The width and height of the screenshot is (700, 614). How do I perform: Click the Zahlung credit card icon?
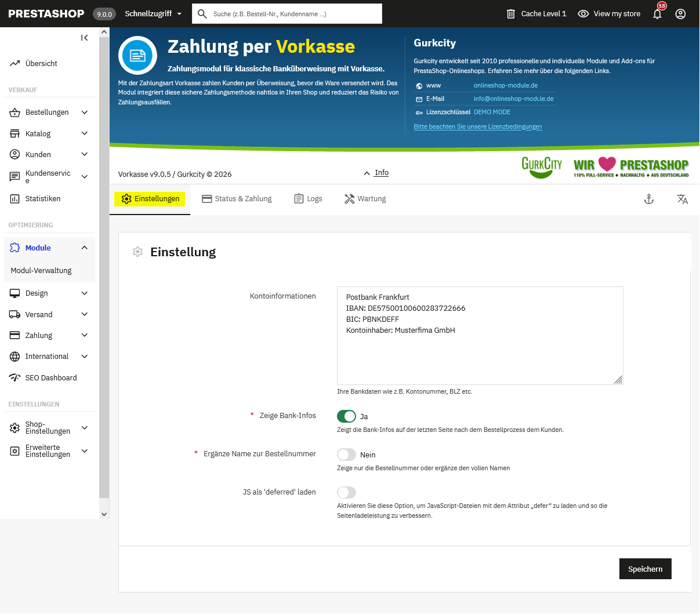[x=14, y=335]
